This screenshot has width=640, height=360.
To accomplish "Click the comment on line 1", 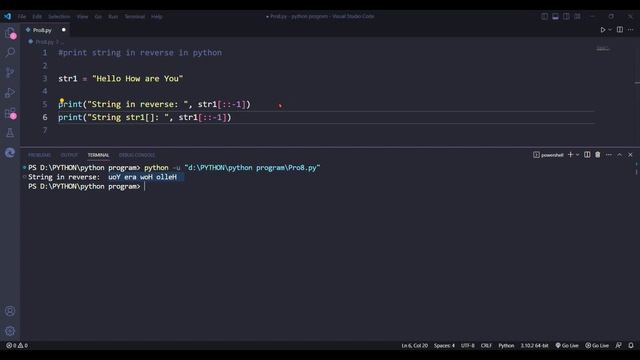I will point(140,53).
